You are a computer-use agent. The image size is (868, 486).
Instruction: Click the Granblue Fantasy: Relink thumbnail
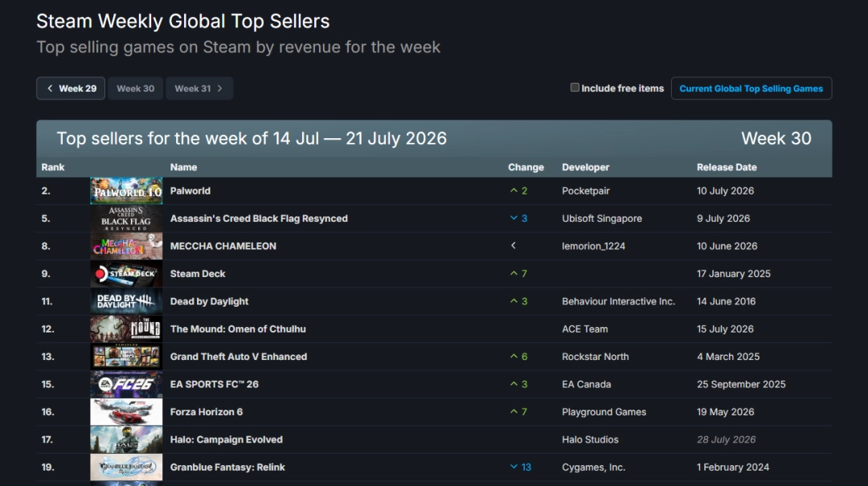[126, 468]
